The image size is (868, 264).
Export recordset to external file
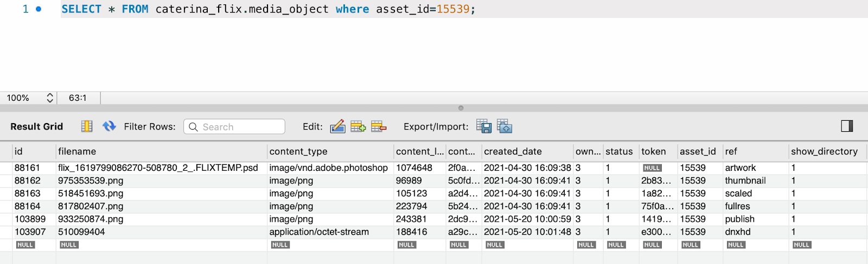click(x=484, y=126)
